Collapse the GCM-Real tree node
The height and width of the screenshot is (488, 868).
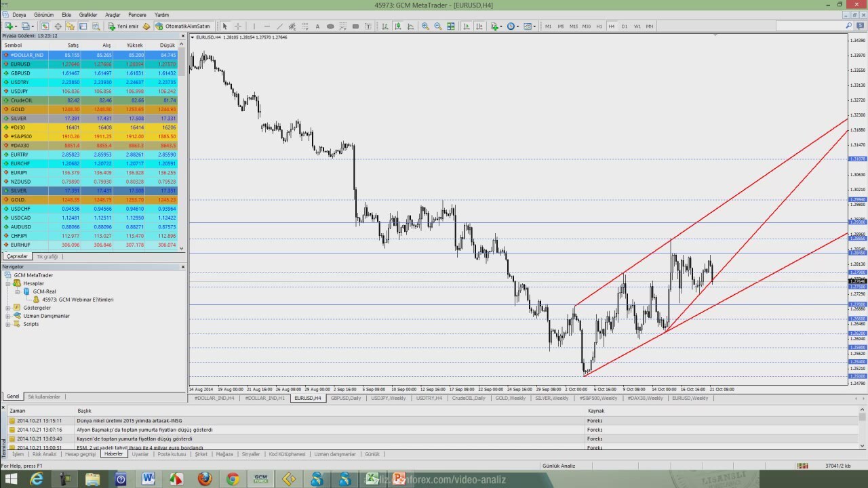point(18,291)
